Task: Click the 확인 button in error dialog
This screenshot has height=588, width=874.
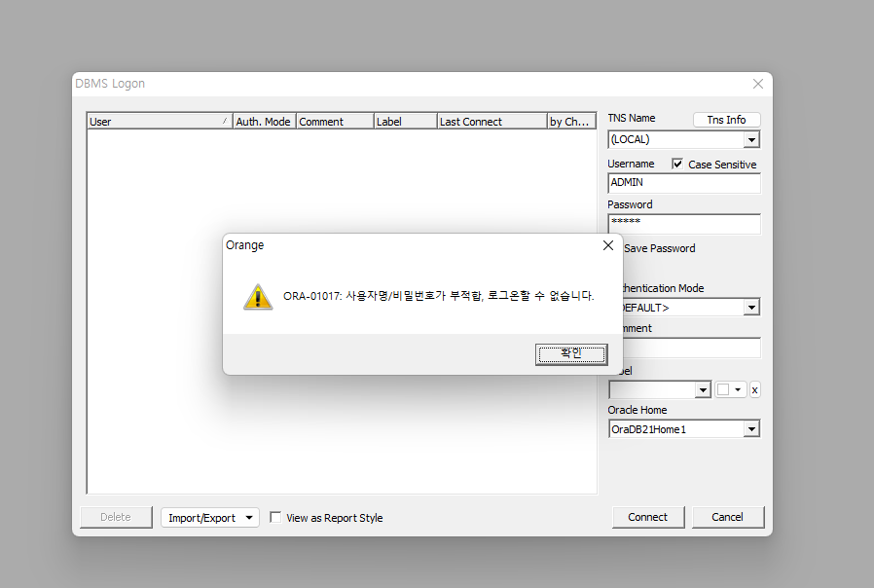Action: pos(571,354)
